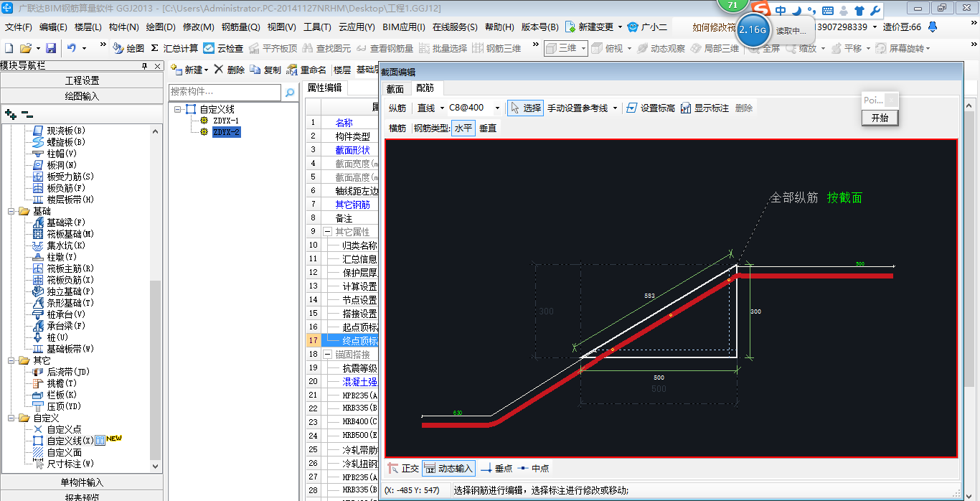
Task: Click the new file icon in the toolbar
Action: click(9, 48)
